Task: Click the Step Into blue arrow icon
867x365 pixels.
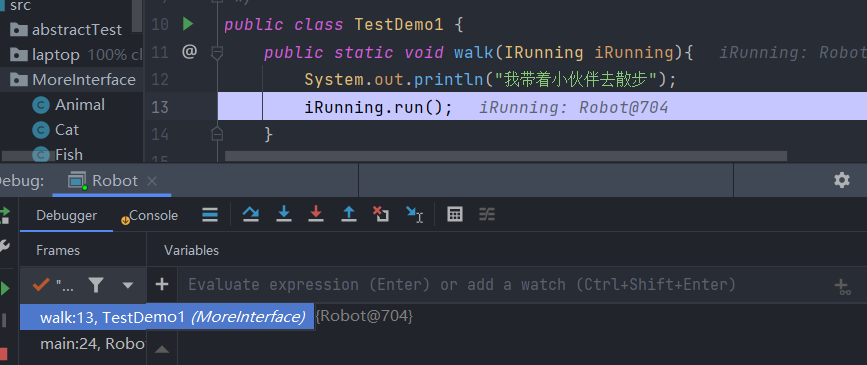Action: (x=284, y=214)
